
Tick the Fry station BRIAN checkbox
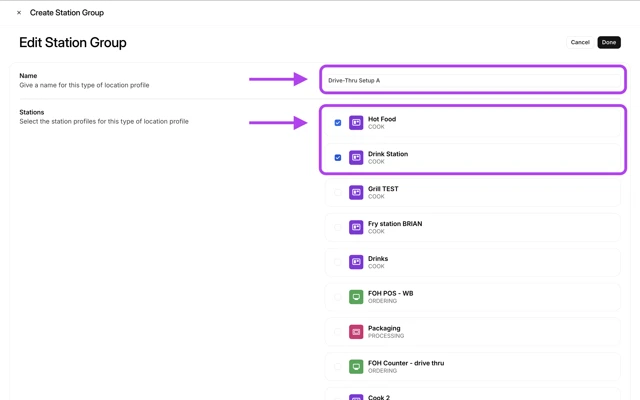[x=338, y=227]
